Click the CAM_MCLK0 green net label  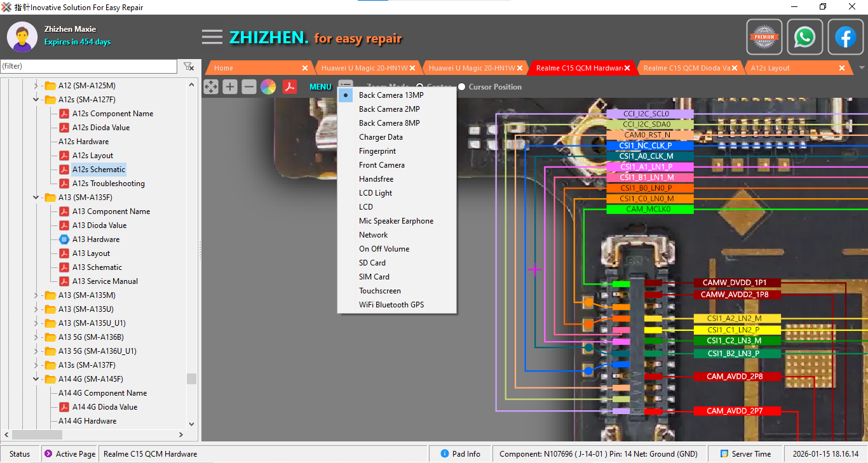click(x=650, y=209)
